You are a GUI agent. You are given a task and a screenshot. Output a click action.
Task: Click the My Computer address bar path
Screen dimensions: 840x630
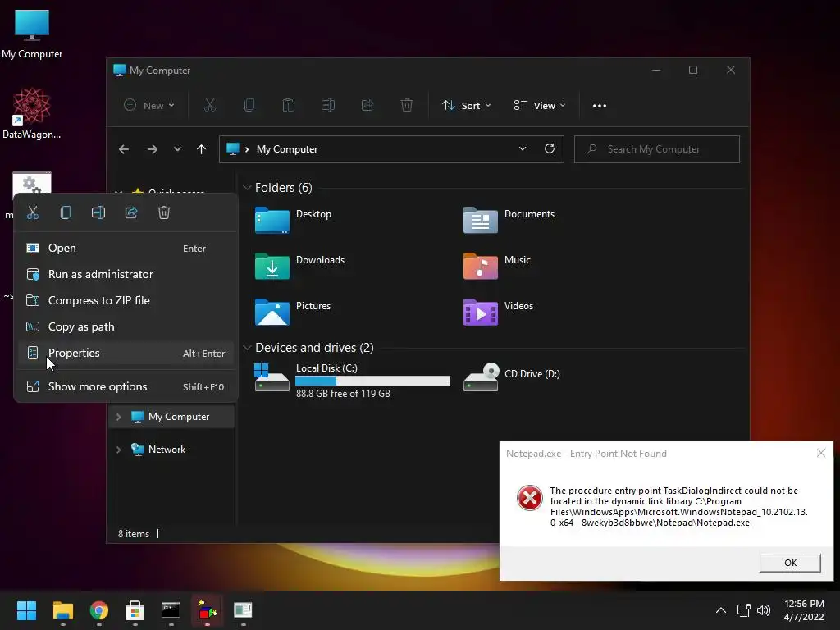pos(286,149)
